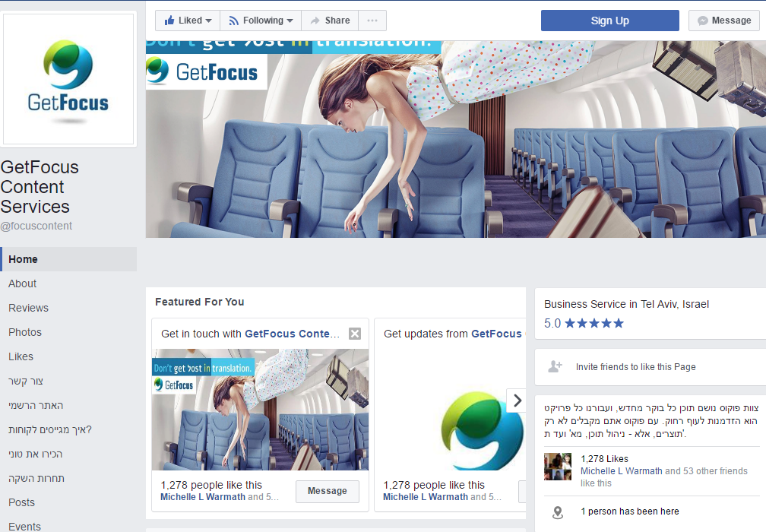This screenshot has width=766, height=532.
Task: Click the GetFocus logo on cover photo
Action: pos(207,71)
